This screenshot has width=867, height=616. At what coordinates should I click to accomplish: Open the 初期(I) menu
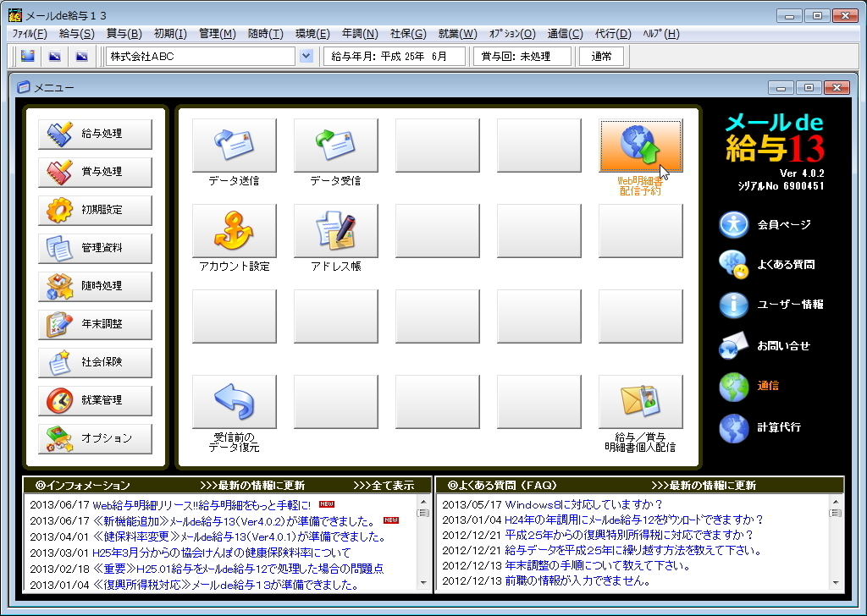[x=170, y=34]
